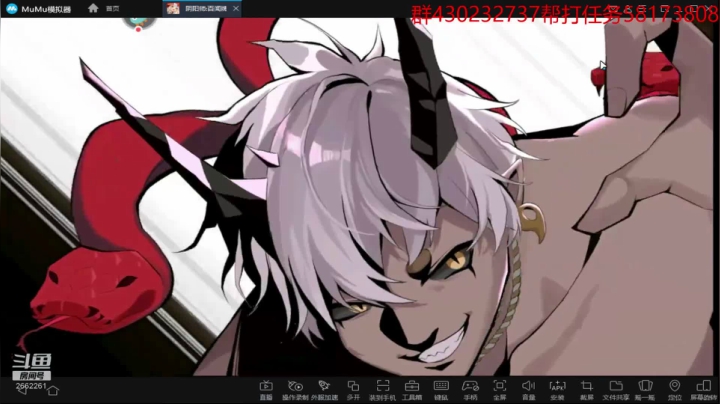Click the MuMu模拟器 logo icon

pos(11,8)
